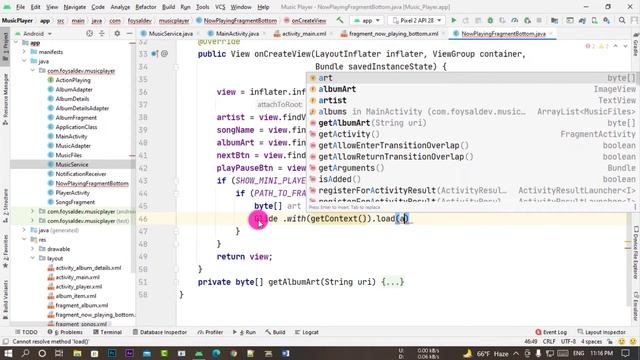Select MusicService class in project tree

point(72,164)
